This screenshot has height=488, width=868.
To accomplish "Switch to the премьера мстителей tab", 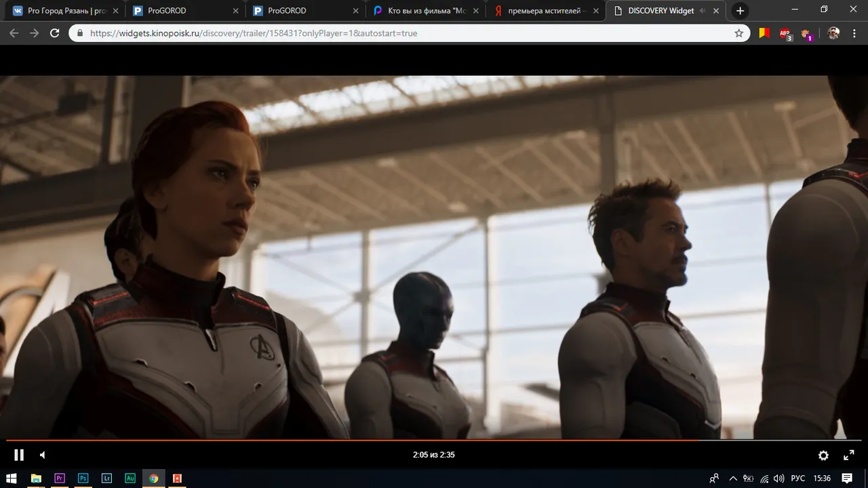I will (x=545, y=11).
